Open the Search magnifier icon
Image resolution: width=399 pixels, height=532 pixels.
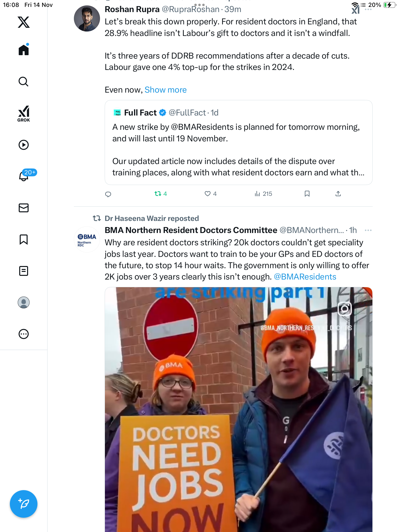click(x=24, y=82)
